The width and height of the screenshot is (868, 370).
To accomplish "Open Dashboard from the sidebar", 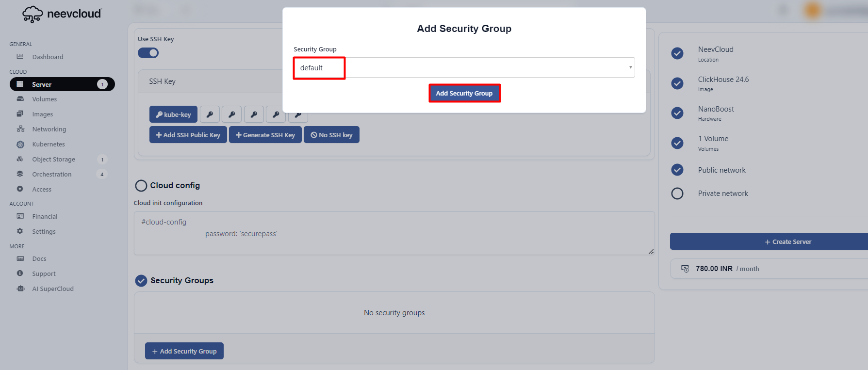I will 48,57.
